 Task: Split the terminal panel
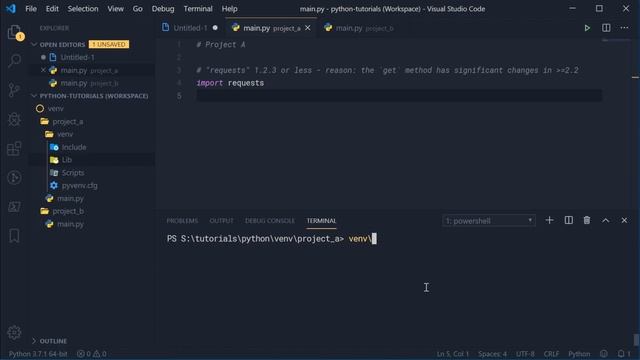click(569, 220)
